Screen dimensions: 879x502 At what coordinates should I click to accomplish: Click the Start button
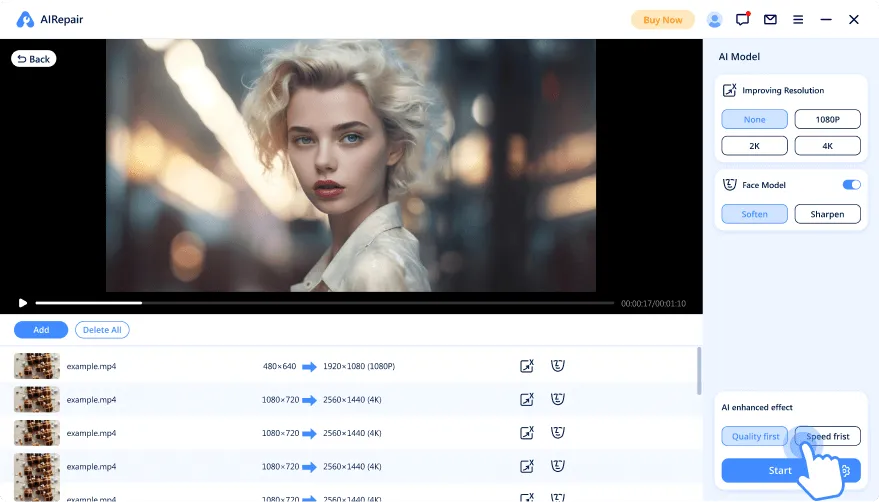click(x=780, y=471)
